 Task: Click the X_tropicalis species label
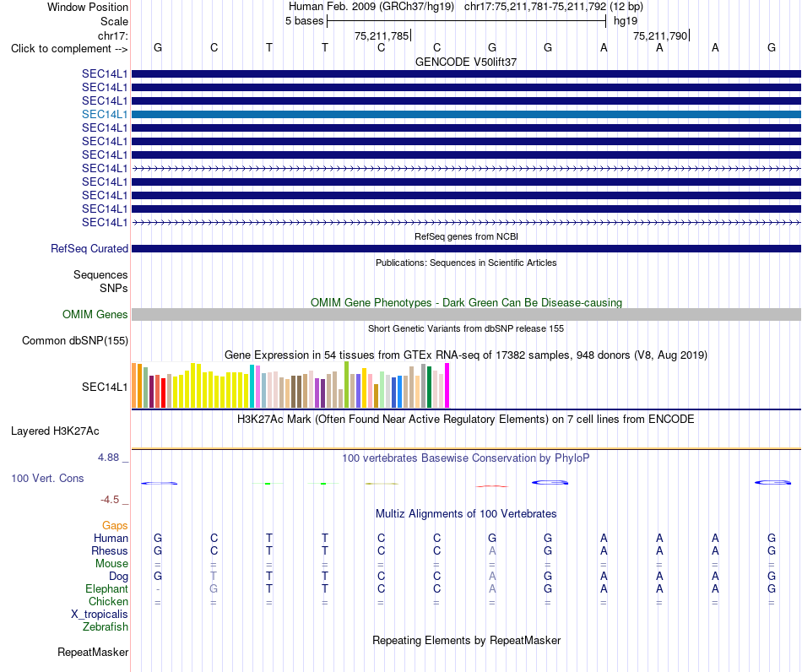[100, 615]
